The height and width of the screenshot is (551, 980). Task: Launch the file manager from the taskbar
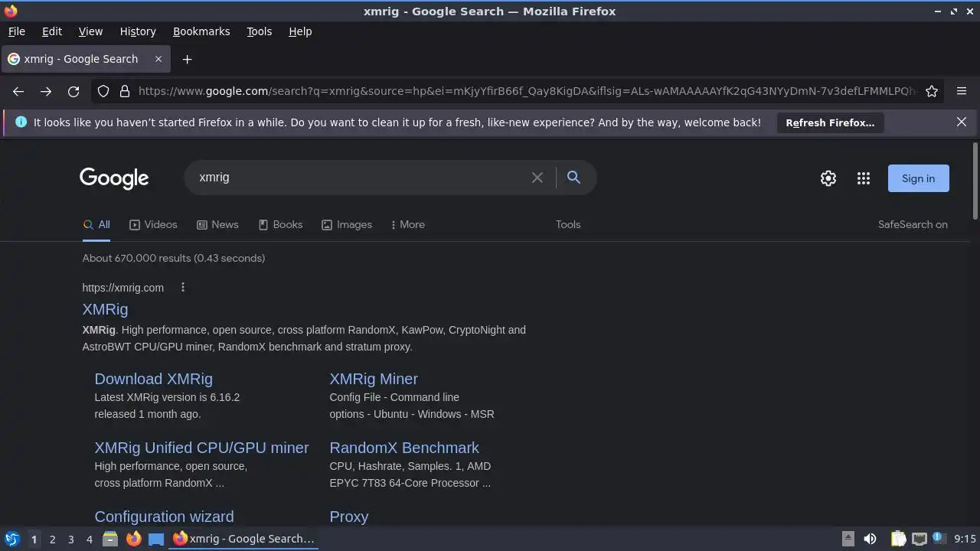pyautogui.click(x=110, y=539)
